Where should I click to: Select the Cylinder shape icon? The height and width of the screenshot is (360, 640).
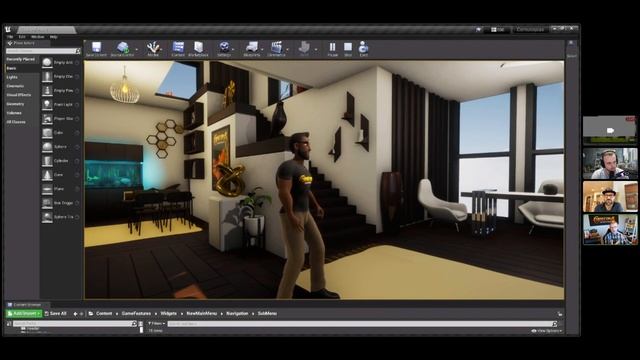tap(47, 161)
